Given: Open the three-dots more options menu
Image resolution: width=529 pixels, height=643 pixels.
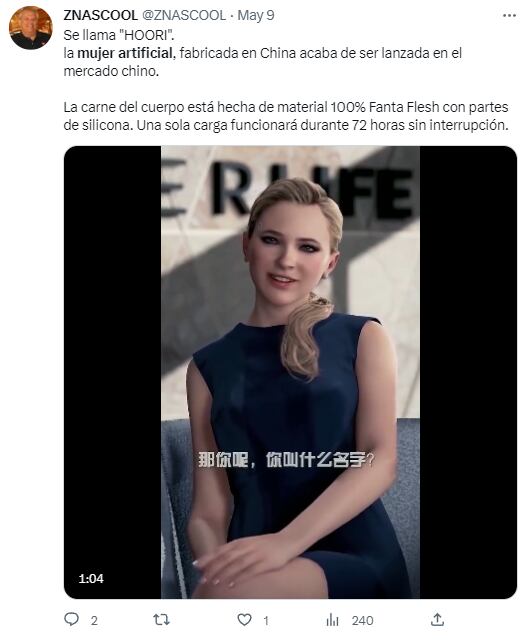Looking at the screenshot, I should (509, 16).
